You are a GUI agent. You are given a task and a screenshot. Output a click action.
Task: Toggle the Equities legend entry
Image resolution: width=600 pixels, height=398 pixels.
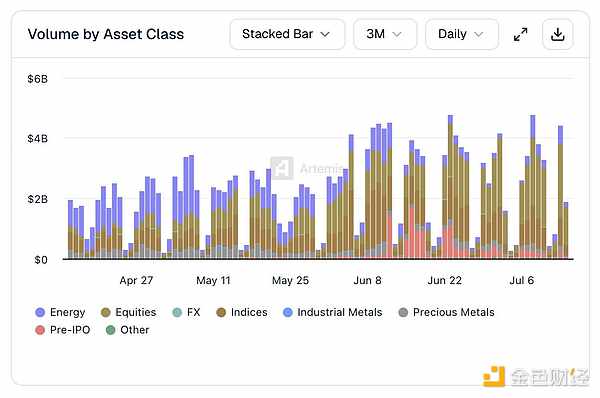point(128,312)
